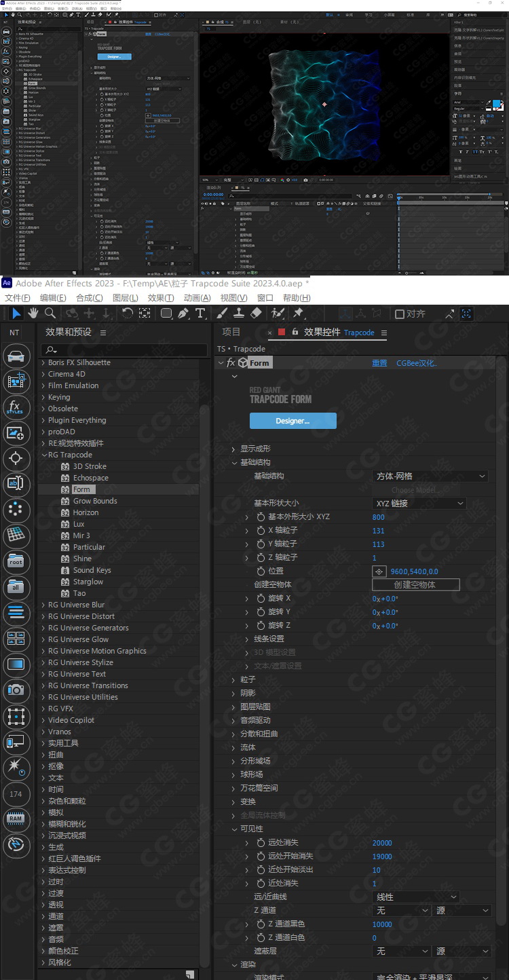Open the 窗口 menu
The width and height of the screenshot is (509, 980).
click(265, 298)
